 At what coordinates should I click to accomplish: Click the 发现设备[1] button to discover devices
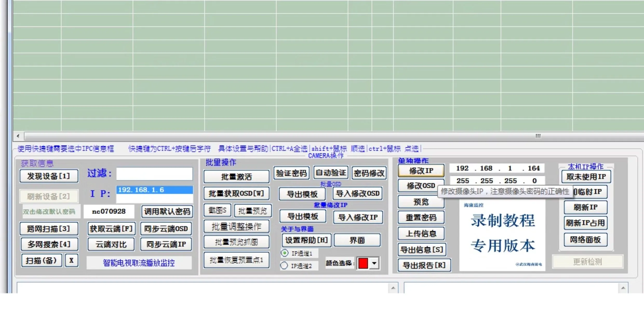(x=48, y=176)
